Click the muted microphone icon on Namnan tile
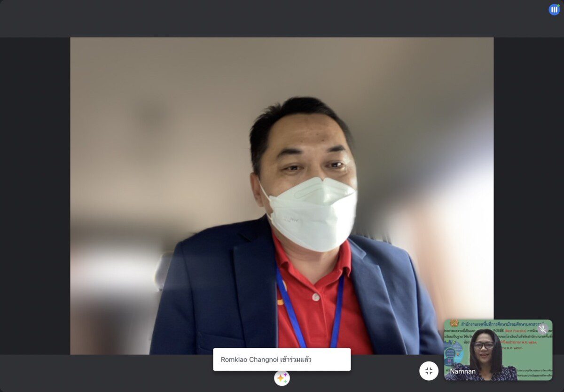The image size is (564, 392). 543,329
